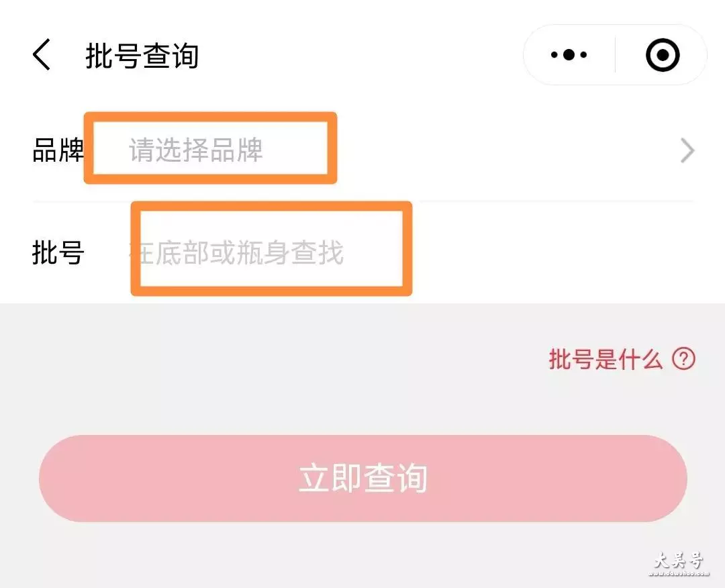
Task: Open the 请选择品牌 brand picker
Action: click(195, 150)
